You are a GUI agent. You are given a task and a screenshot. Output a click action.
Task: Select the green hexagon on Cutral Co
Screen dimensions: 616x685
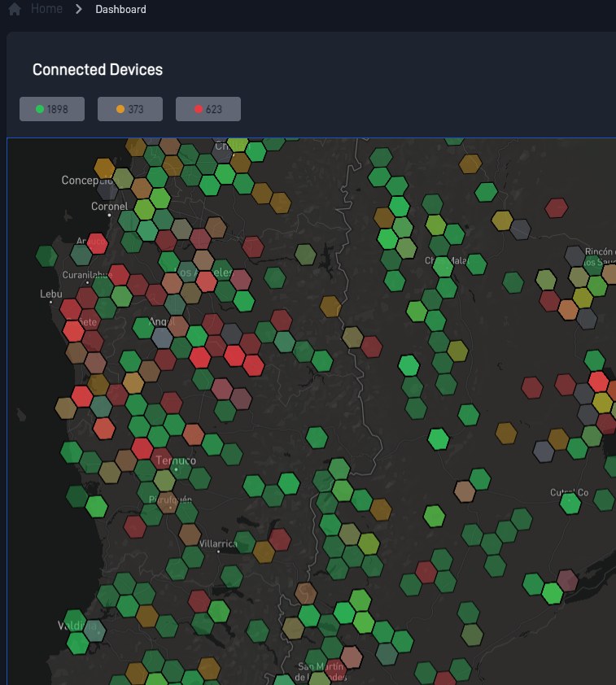coord(570,504)
